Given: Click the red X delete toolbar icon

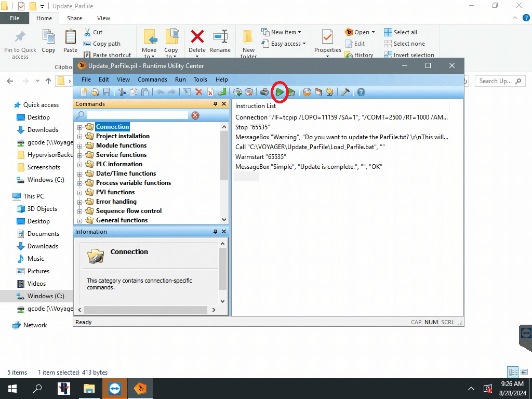Looking at the screenshot, I should click(198, 92).
